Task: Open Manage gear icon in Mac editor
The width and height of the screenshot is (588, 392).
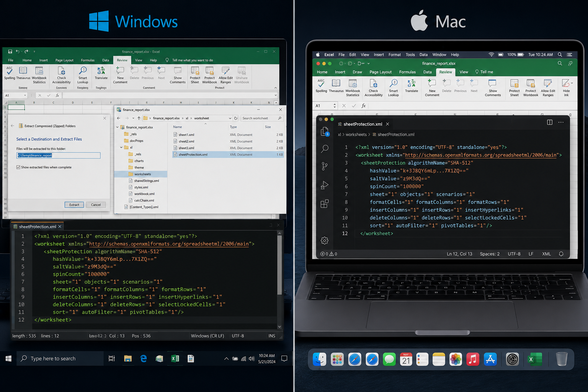Action: (x=325, y=240)
